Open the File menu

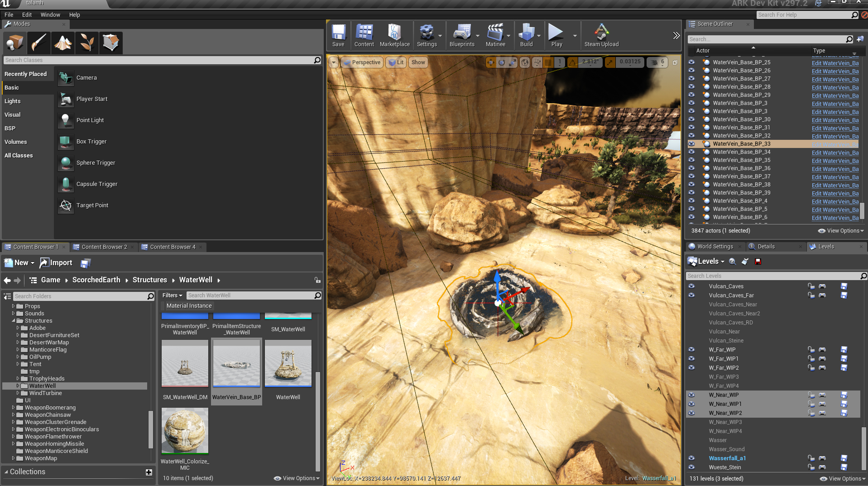[9, 15]
